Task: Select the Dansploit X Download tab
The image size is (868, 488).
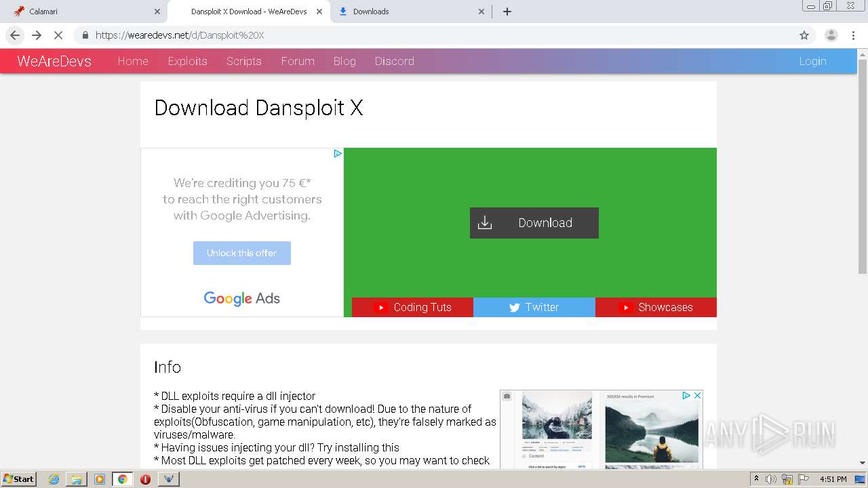Action: (249, 12)
